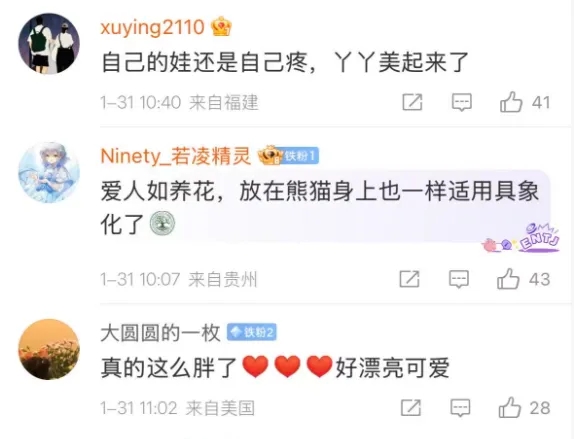Tap the crown VIP badge beside xuying2110

tap(221, 26)
